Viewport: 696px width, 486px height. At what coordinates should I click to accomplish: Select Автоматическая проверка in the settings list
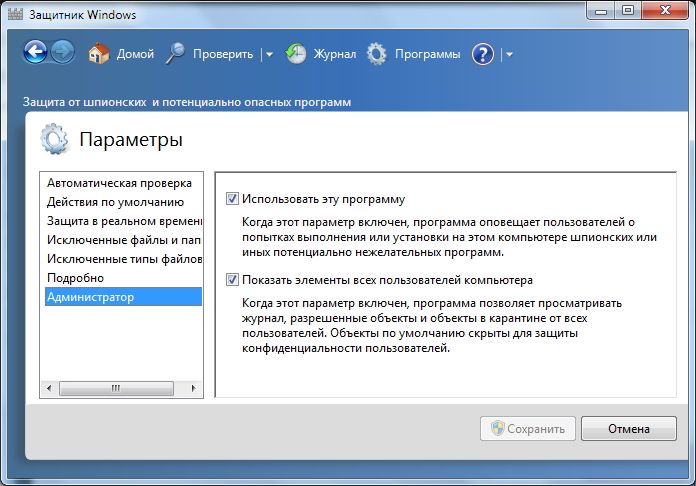(118, 184)
